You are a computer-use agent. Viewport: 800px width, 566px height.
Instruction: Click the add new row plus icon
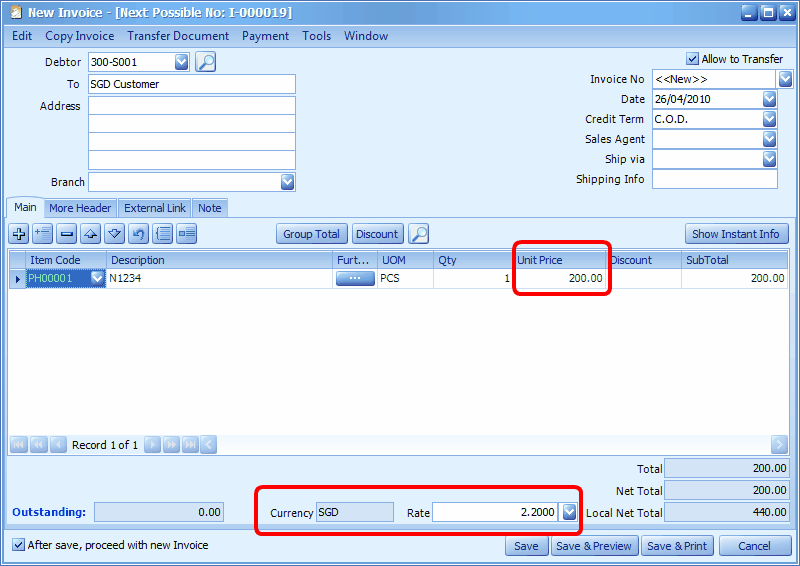19,234
